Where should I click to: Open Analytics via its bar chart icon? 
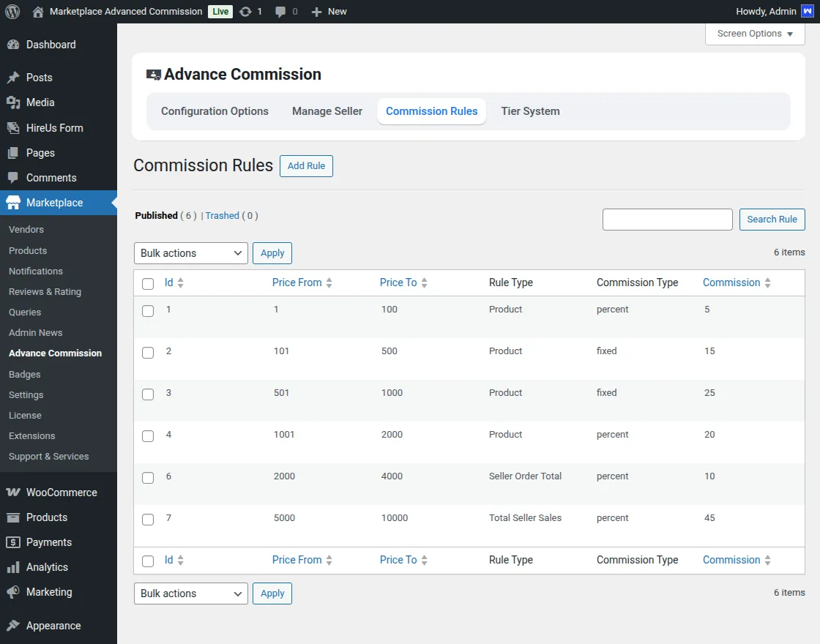coord(12,567)
